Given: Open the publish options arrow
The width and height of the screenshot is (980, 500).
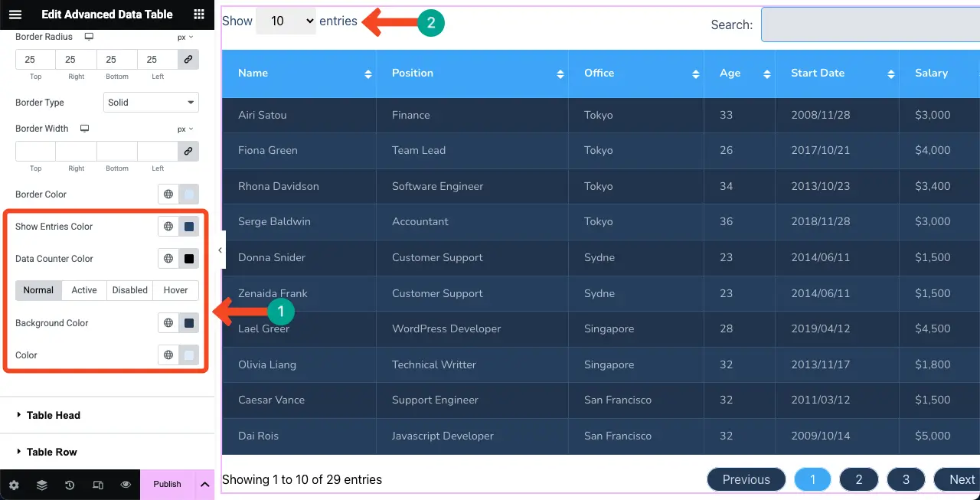Looking at the screenshot, I should tap(204, 485).
